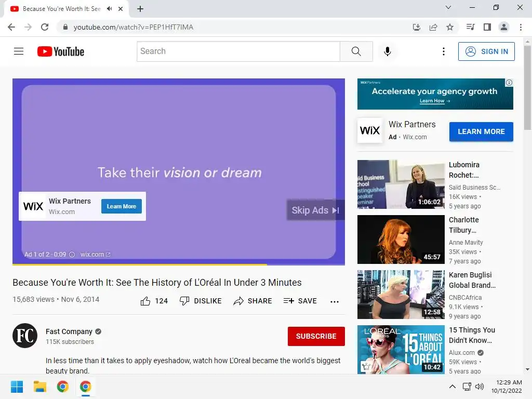The height and width of the screenshot is (399, 532).
Task: Share this page from address bar icon
Action: tap(433, 27)
